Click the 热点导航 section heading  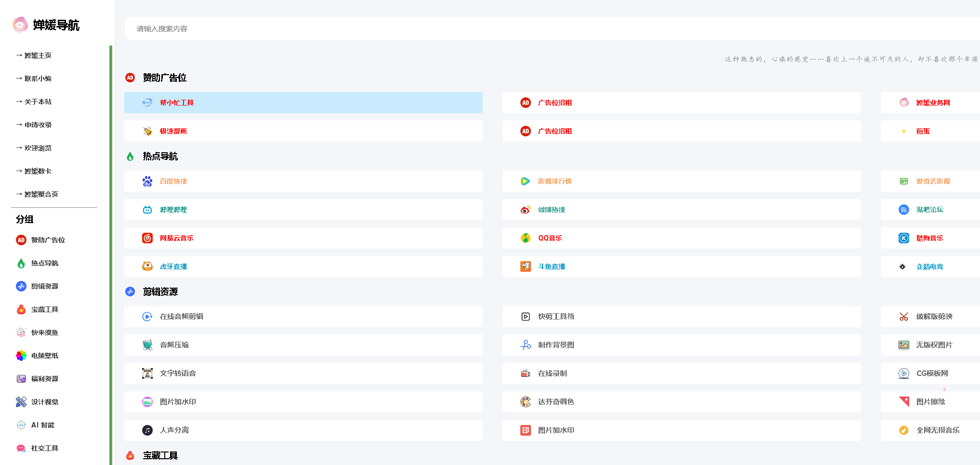coord(160,156)
